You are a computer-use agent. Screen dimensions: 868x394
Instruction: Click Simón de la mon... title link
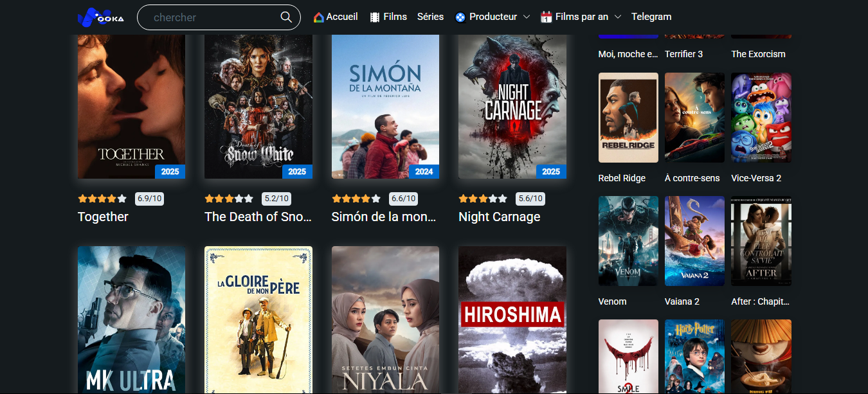[384, 217]
